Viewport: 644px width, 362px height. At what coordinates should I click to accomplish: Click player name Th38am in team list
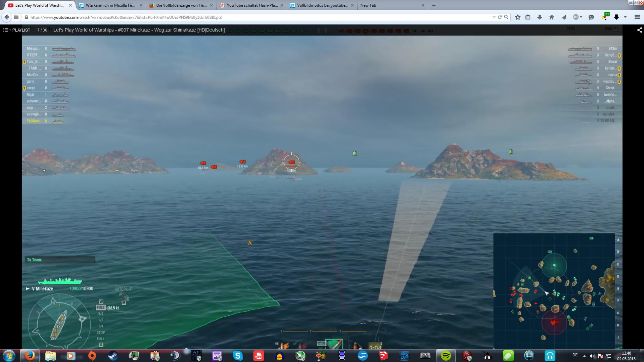pyautogui.click(x=34, y=121)
